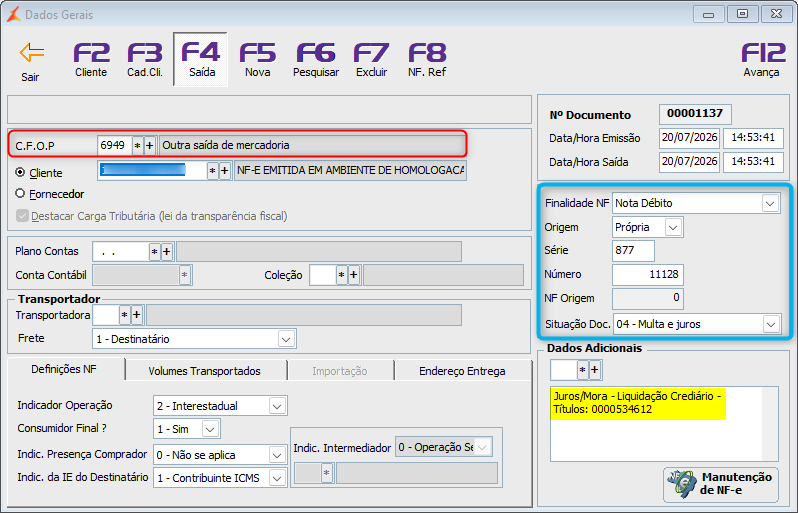Click the plus button beside Transportadora
The width and height of the screenshot is (798, 513).
136,315
